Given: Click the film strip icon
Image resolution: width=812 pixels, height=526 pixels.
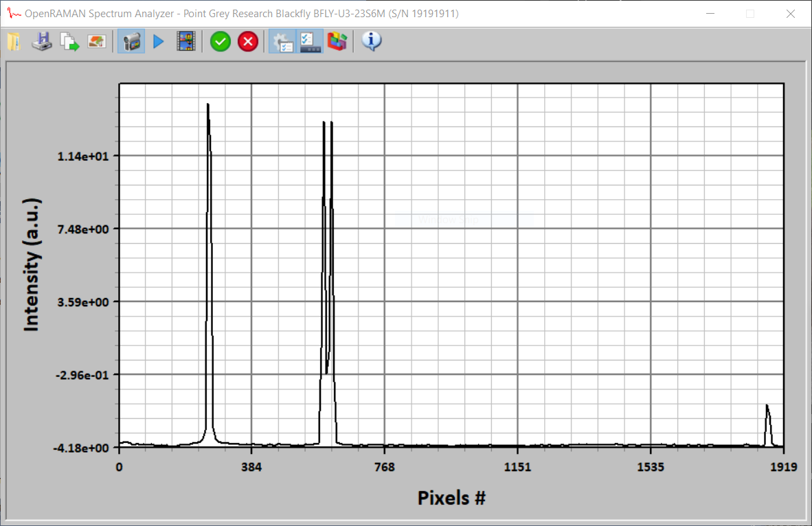Looking at the screenshot, I should coord(185,42).
